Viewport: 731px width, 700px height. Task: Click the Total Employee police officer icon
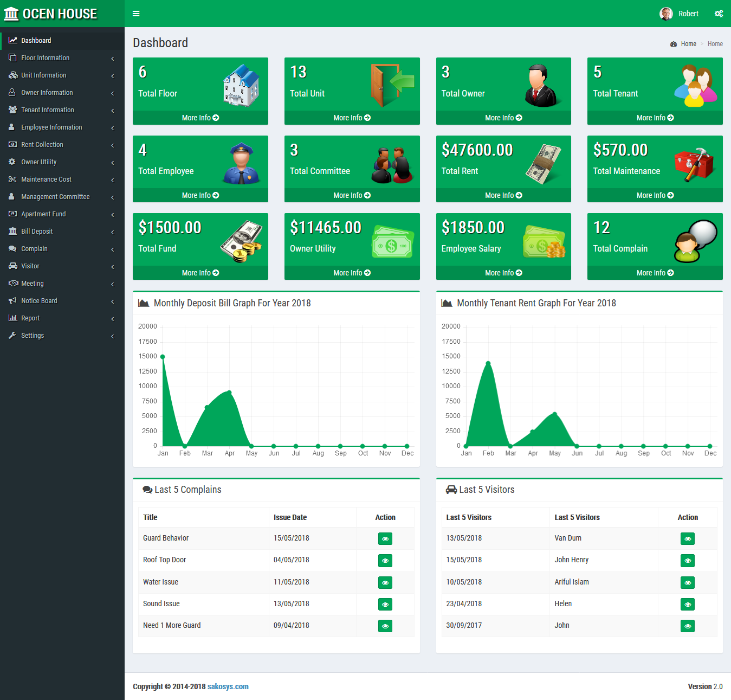[241, 163]
